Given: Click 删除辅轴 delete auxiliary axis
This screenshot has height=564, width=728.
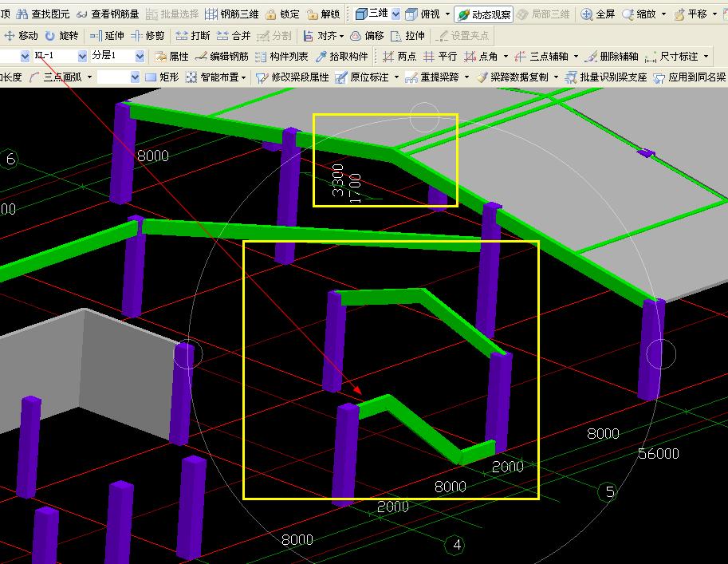Looking at the screenshot, I should coord(612,57).
